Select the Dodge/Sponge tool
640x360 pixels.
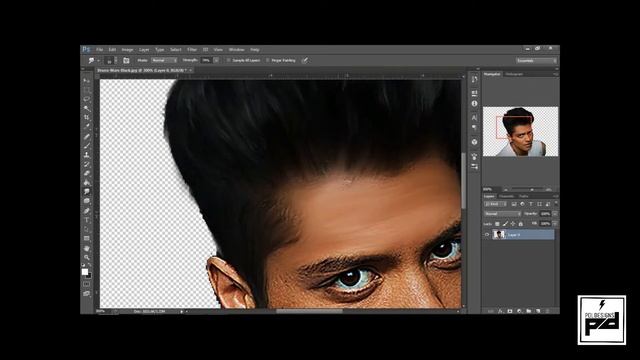87,201
